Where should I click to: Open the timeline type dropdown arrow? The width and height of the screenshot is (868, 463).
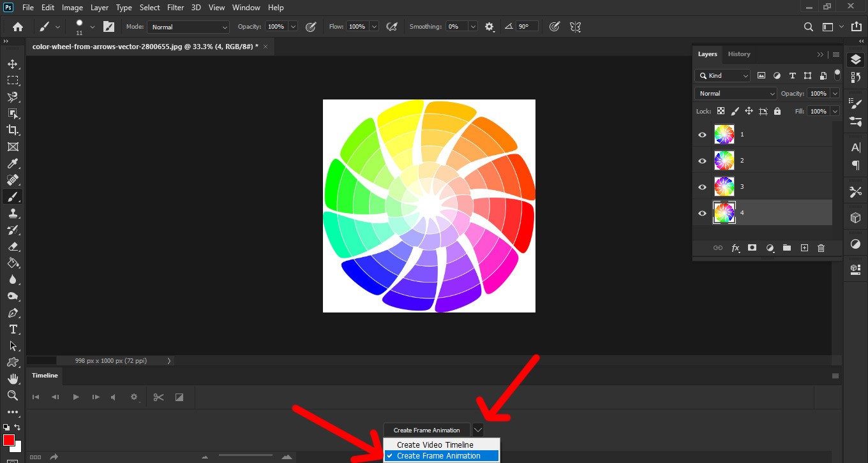click(x=479, y=430)
